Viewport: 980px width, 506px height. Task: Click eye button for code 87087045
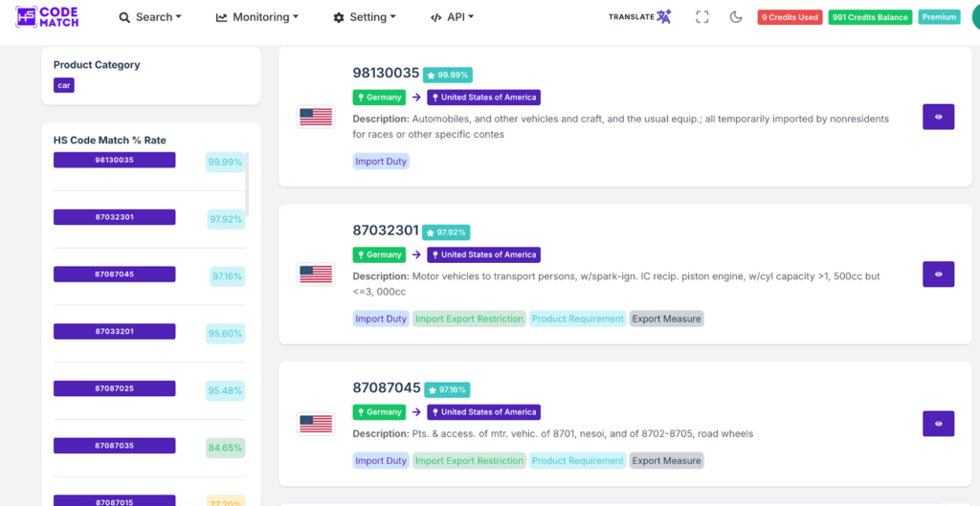[x=938, y=424]
